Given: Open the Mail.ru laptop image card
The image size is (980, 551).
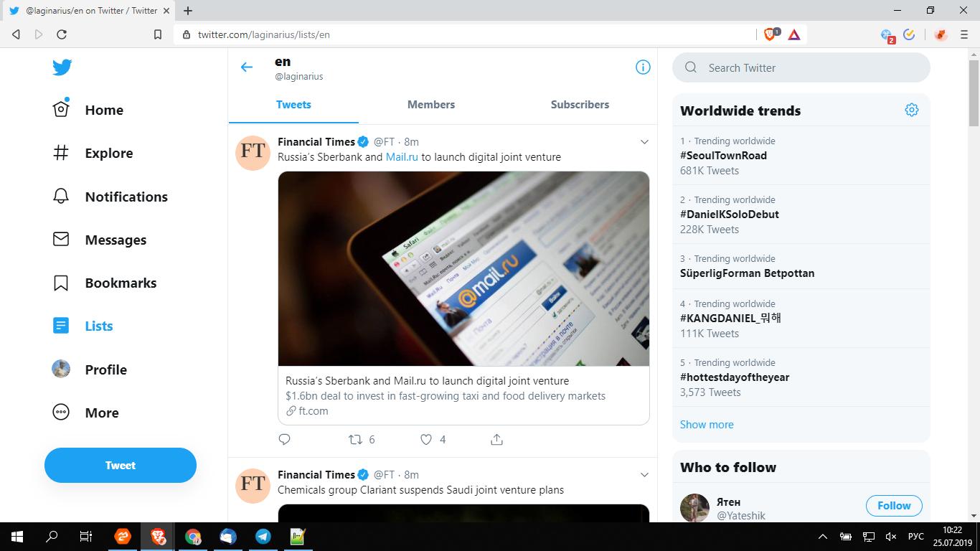Looking at the screenshot, I should (x=463, y=269).
